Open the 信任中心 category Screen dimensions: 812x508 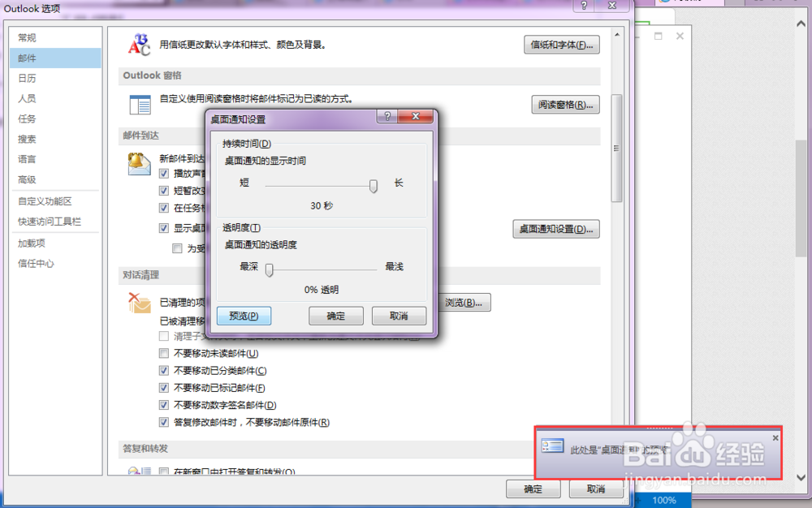click(x=55, y=263)
